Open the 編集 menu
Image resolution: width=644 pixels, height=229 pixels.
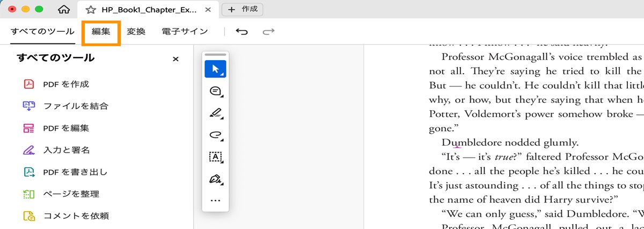coord(101,32)
